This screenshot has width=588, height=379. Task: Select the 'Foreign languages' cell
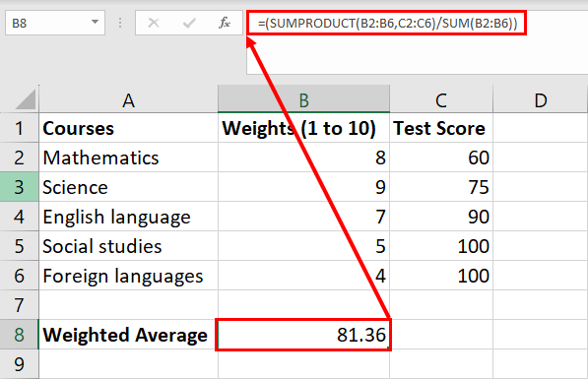[x=128, y=276]
